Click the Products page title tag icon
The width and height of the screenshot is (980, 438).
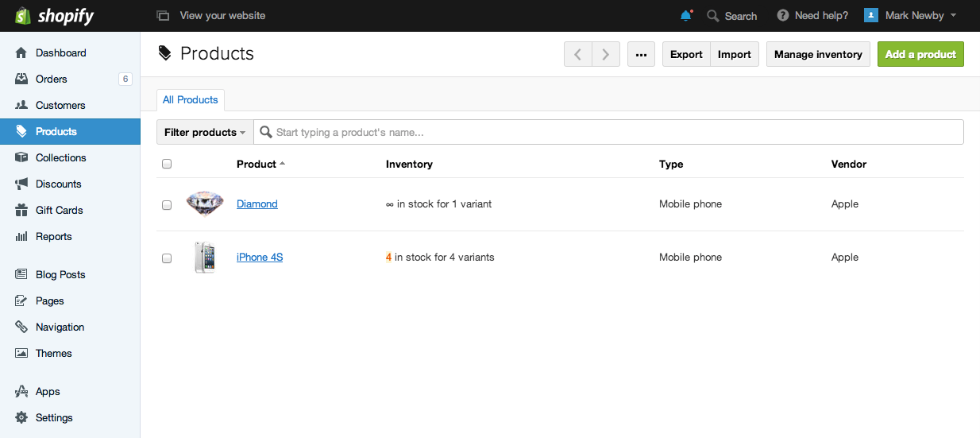coord(164,53)
